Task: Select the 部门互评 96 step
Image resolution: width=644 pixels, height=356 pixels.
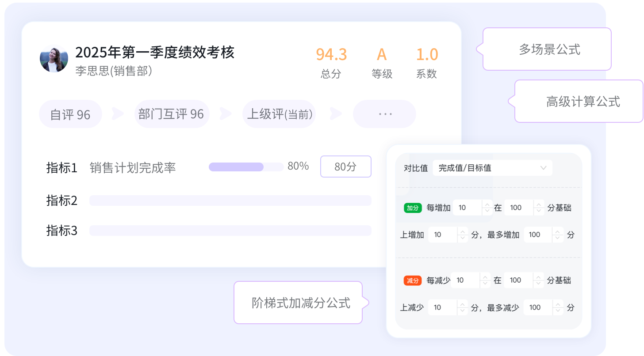Action: coord(171,114)
